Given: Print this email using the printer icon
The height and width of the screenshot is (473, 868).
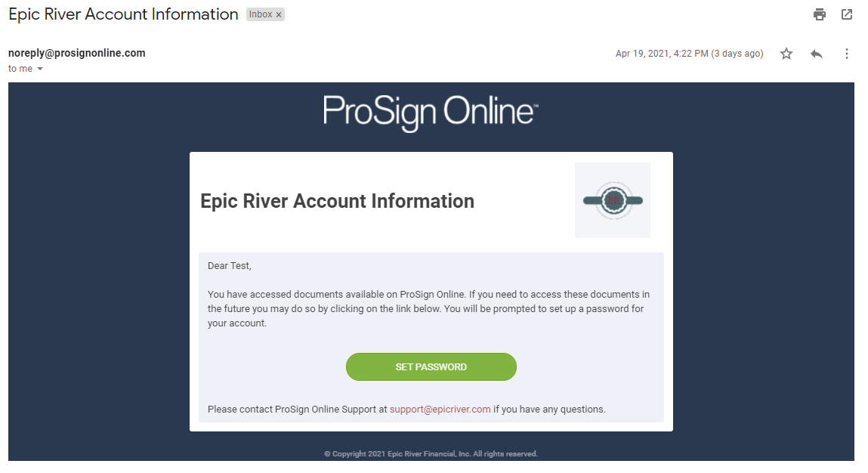Looking at the screenshot, I should (x=820, y=14).
